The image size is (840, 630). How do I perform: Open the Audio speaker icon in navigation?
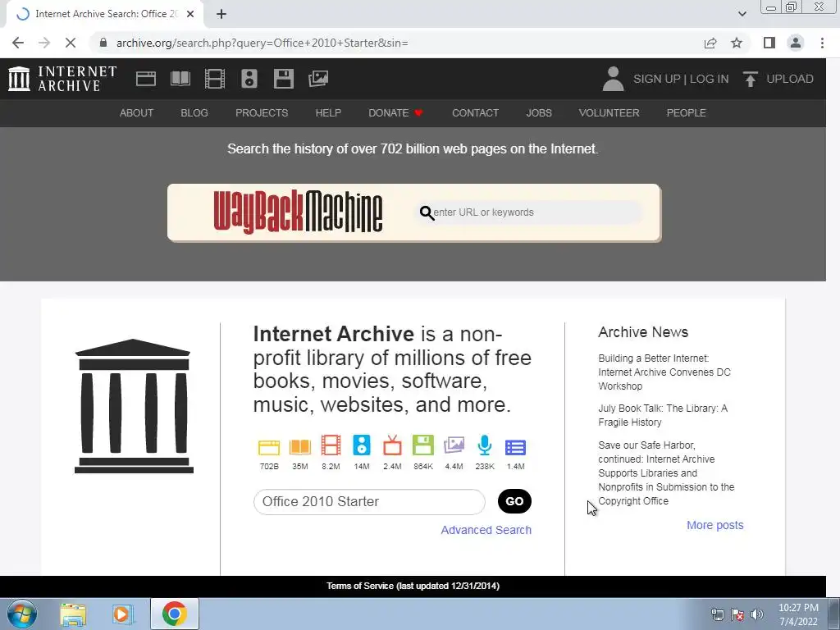coord(249,79)
